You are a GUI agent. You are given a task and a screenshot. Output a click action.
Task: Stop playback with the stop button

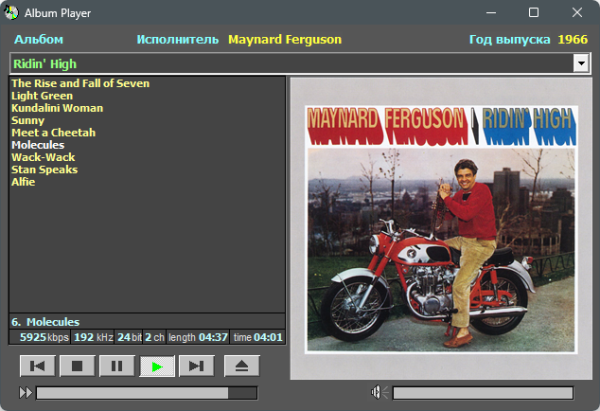(x=77, y=366)
